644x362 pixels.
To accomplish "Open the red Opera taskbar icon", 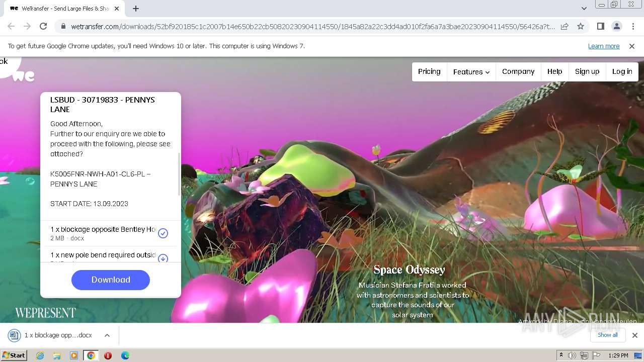I will coord(108,355).
